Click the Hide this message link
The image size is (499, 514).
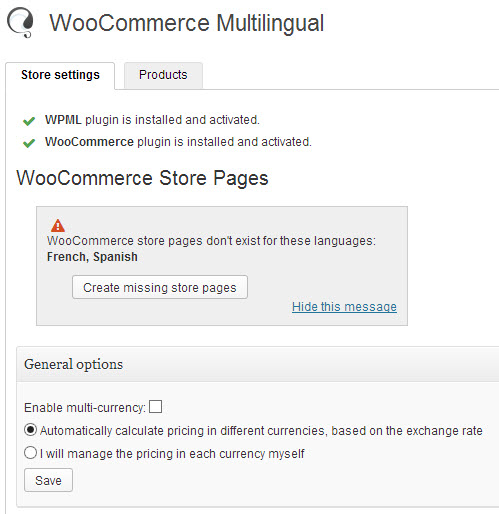pos(344,307)
